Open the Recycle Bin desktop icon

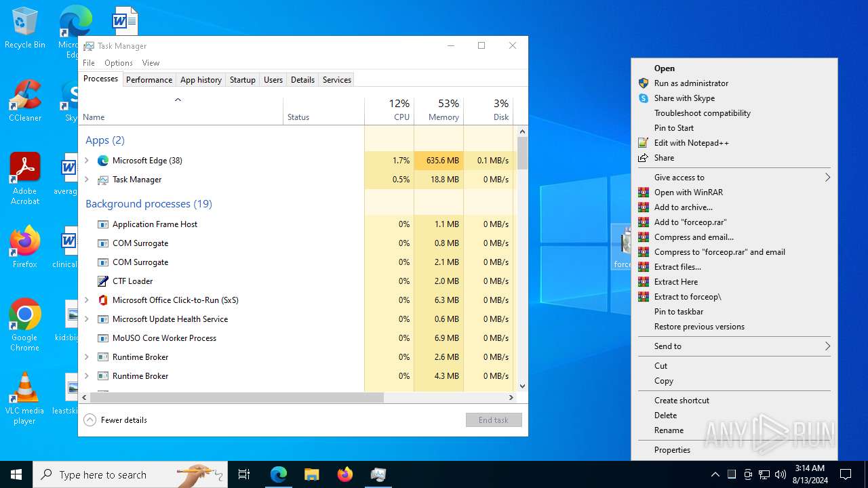(24, 28)
